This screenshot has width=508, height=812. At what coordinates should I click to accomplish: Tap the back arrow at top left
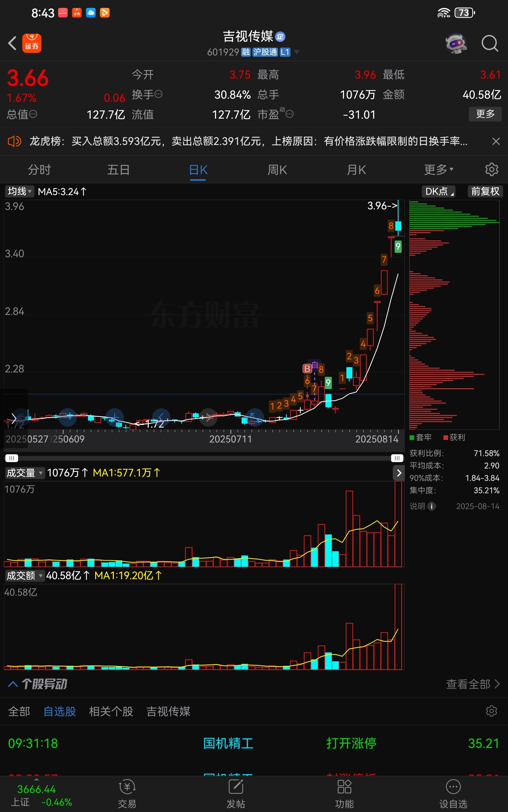[x=12, y=43]
